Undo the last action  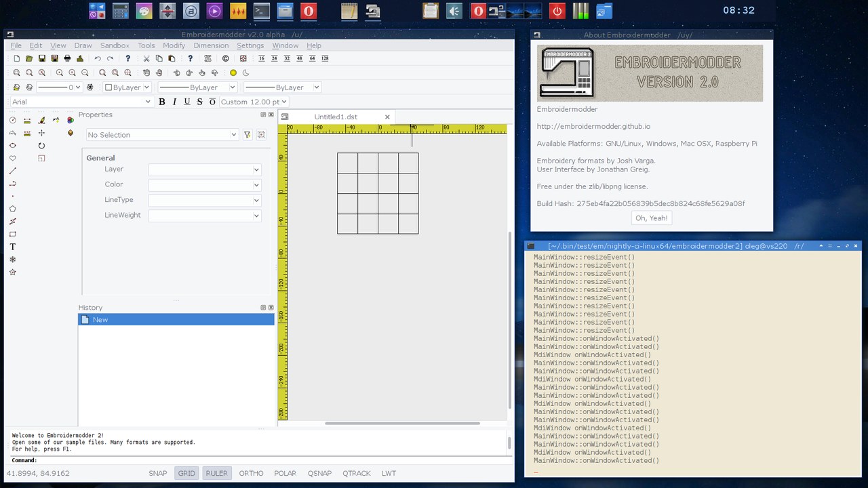98,59
